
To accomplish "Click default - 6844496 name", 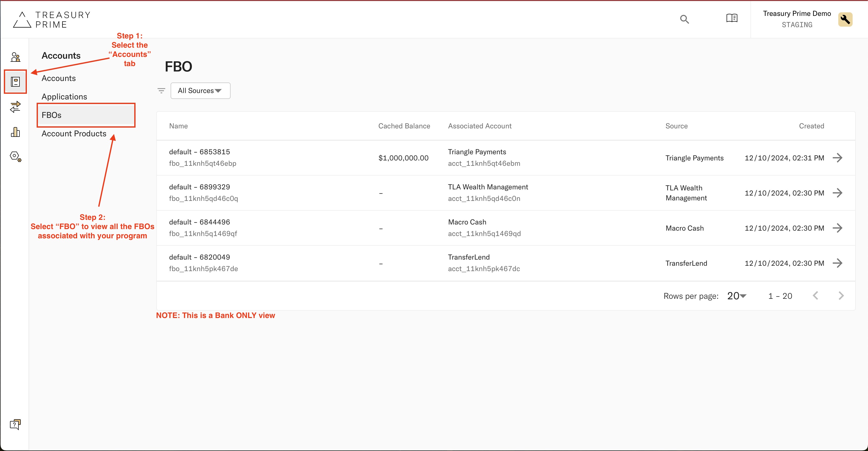I will 200,222.
